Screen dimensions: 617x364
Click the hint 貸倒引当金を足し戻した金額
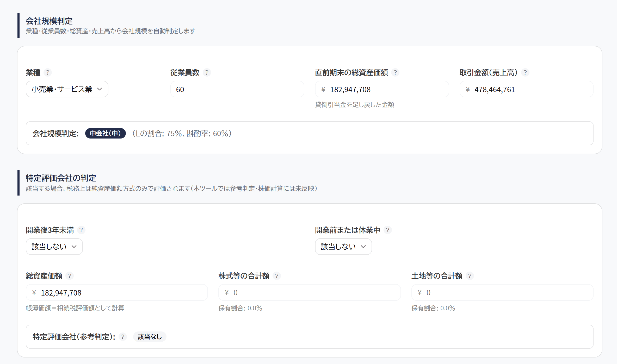(x=354, y=105)
